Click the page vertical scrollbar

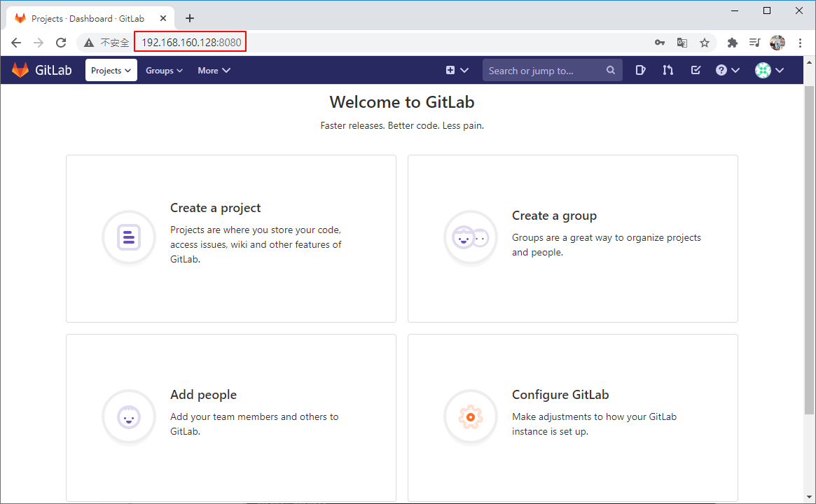809,250
